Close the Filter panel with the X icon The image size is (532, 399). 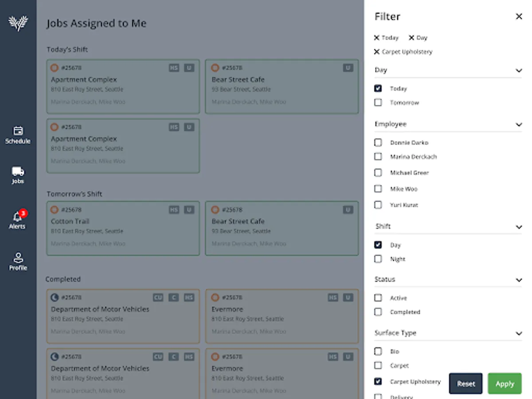tap(519, 17)
